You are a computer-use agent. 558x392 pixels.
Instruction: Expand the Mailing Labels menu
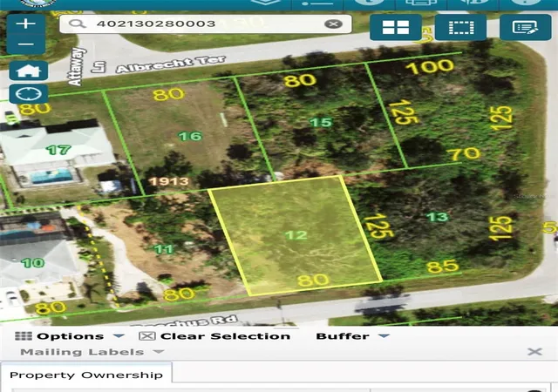point(92,352)
